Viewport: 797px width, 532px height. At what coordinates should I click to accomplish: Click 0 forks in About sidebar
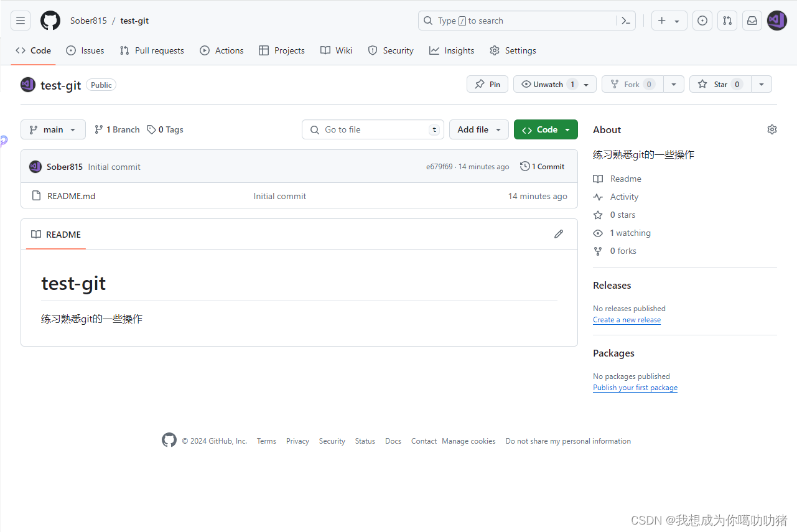pyautogui.click(x=615, y=251)
